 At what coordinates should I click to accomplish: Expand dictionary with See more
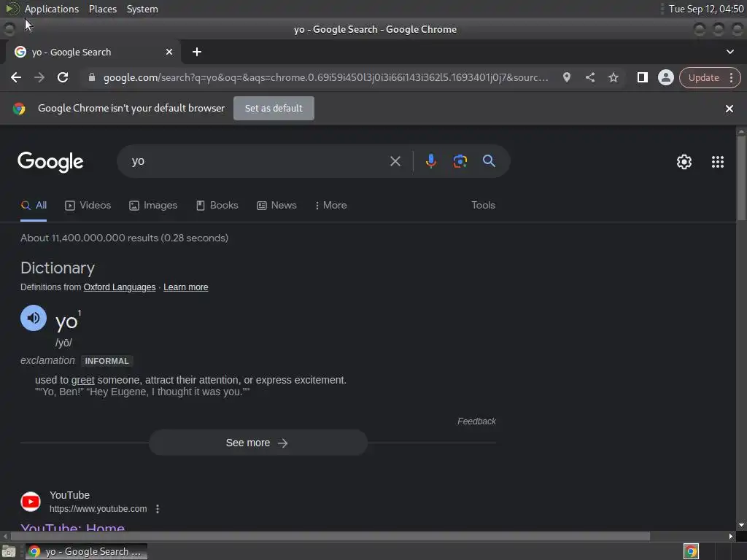click(258, 443)
